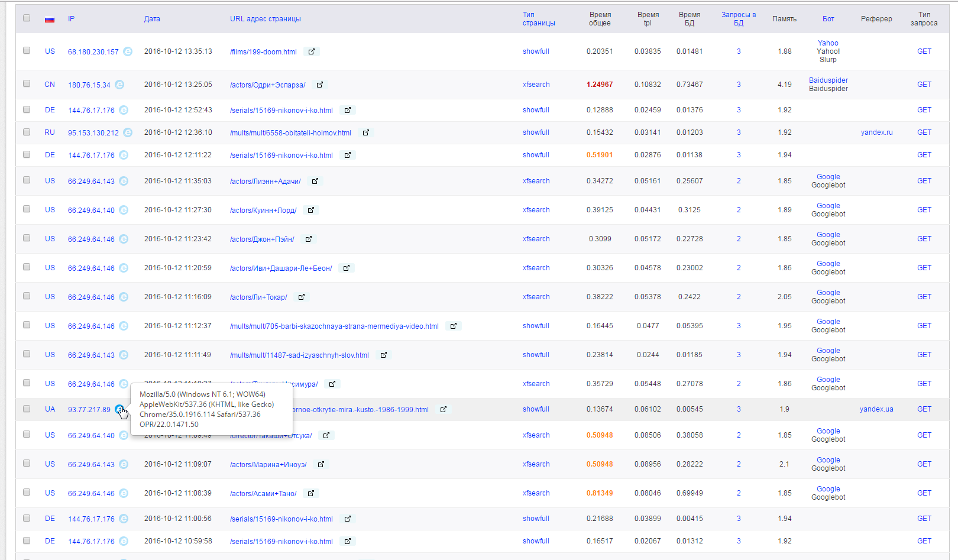Click yandex.ua referer link
Viewport: 958px width, 560px height.
pyautogui.click(x=876, y=409)
